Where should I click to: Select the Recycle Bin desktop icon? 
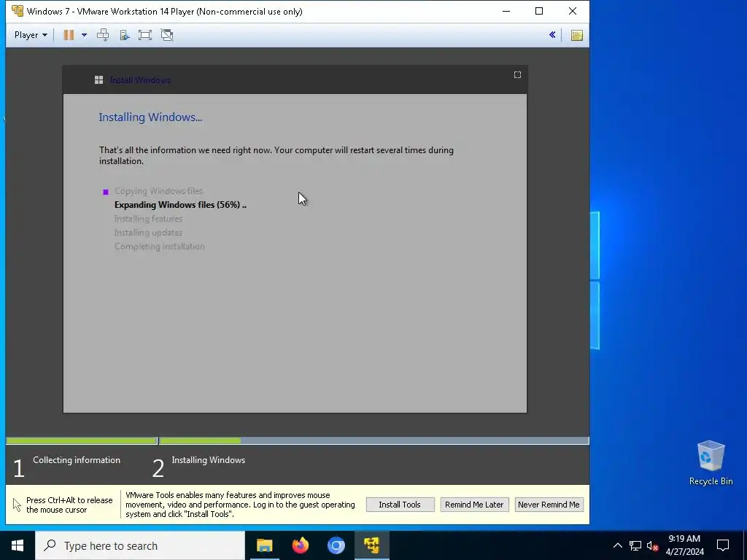[x=711, y=463]
